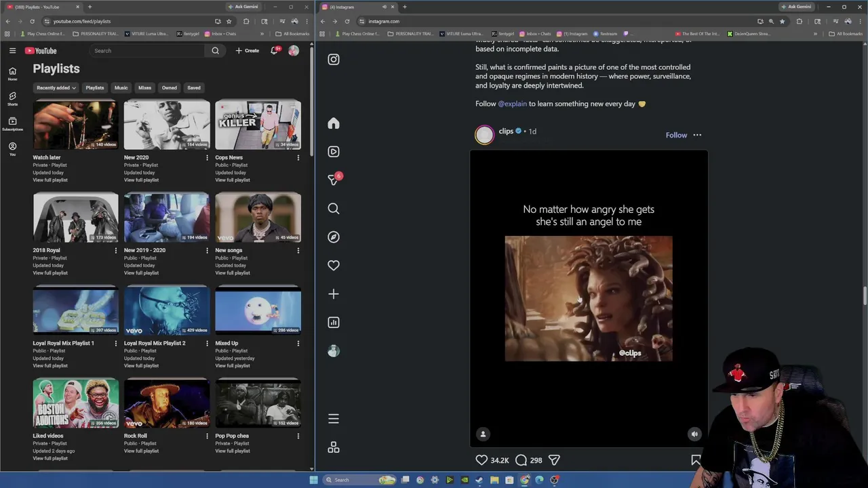Open Instagram Search
Image resolution: width=868 pixels, height=488 pixels.
coord(334,209)
